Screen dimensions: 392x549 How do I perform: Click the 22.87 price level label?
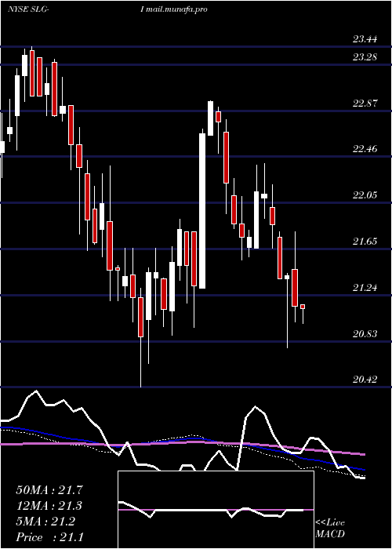pos(365,104)
